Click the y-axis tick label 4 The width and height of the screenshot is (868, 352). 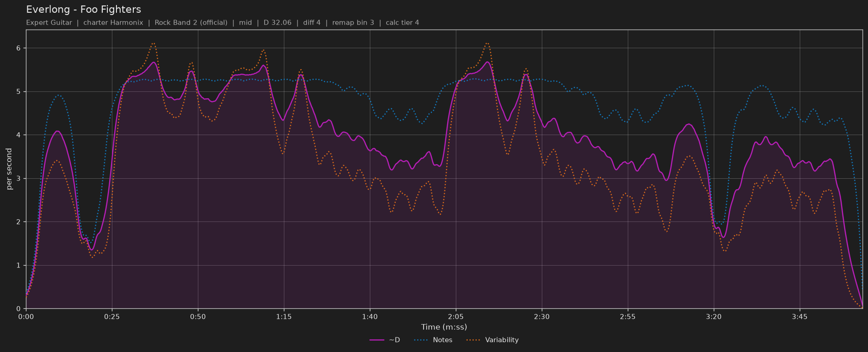click(19, 135)
